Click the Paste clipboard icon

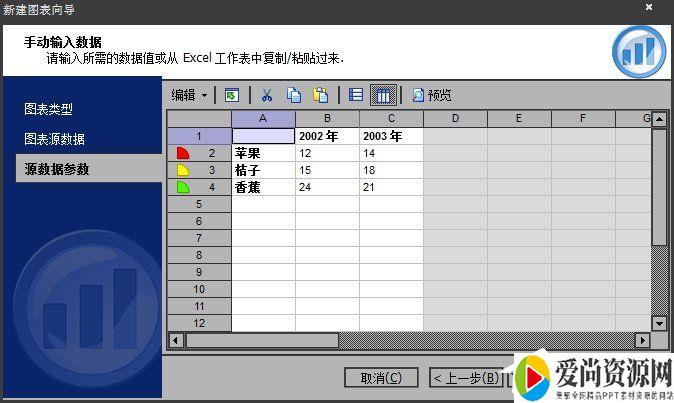click(x=321, y=96)
